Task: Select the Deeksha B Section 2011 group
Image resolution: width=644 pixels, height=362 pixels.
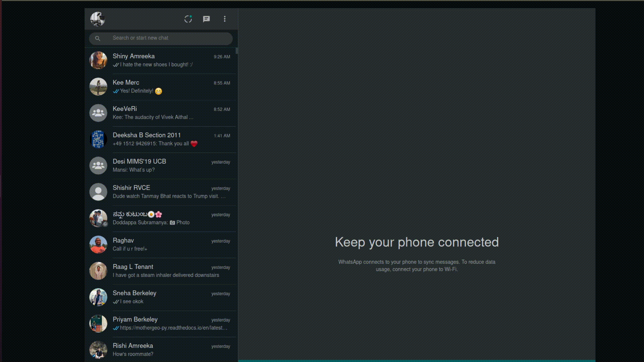Action: coord(161,139)
